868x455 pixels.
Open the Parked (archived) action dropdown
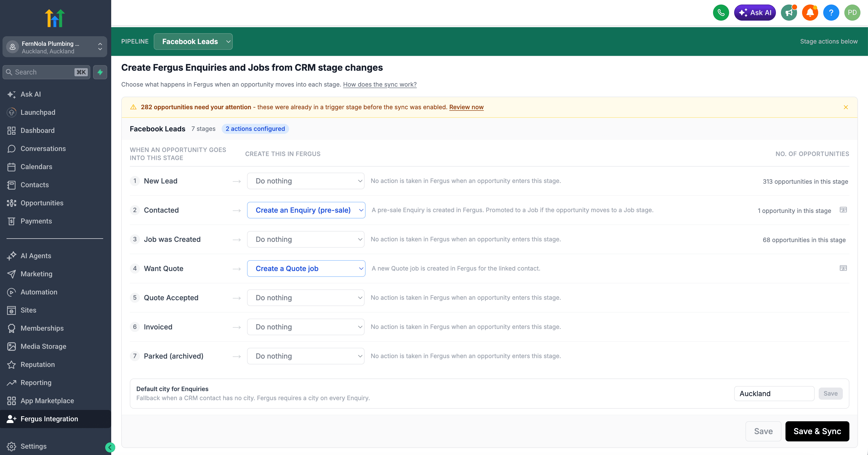[306, 356]
